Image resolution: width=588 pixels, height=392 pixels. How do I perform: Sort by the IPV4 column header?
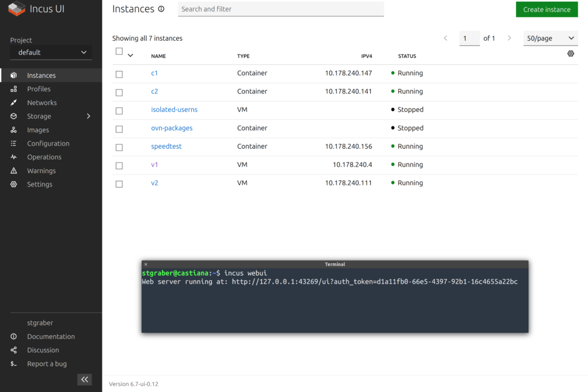(366, 56)
